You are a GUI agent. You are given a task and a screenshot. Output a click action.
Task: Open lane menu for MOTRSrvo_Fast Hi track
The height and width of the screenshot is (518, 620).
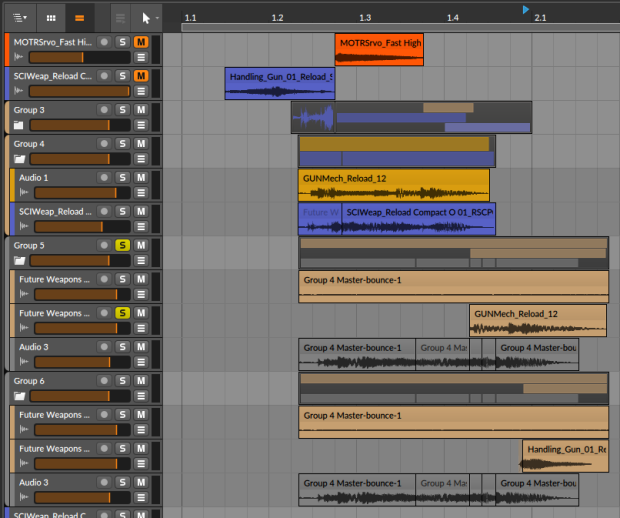click(x=141, y=57)
